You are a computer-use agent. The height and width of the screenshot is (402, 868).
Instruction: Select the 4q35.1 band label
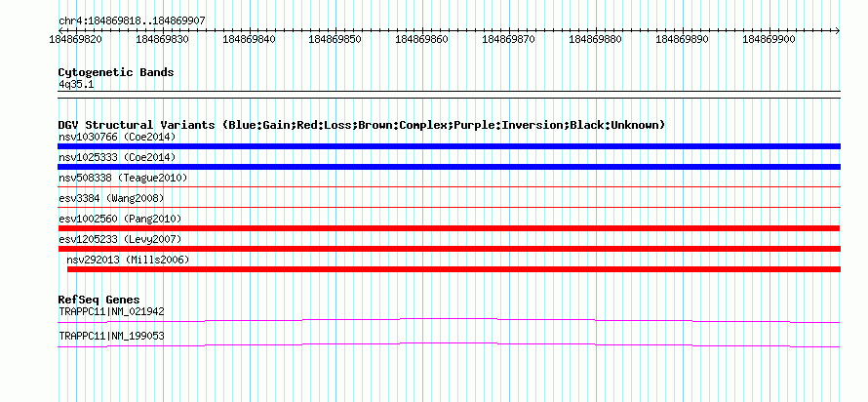(76, 84)
